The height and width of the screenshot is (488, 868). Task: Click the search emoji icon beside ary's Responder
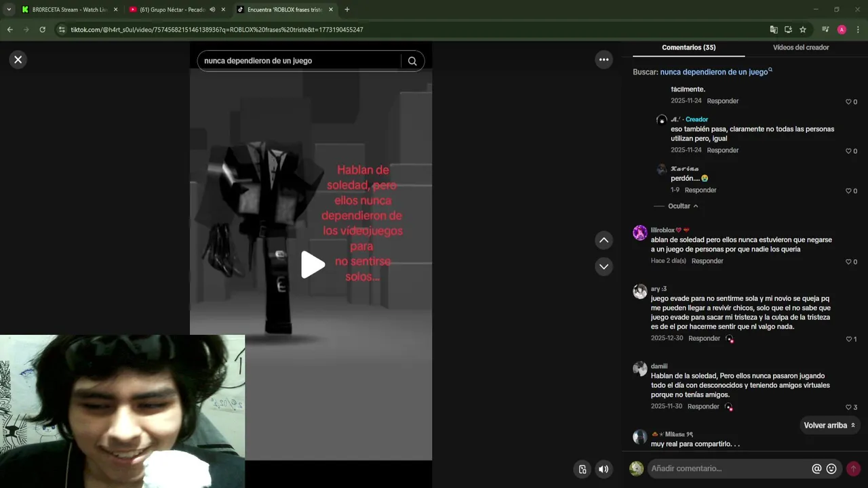(730, 339)
